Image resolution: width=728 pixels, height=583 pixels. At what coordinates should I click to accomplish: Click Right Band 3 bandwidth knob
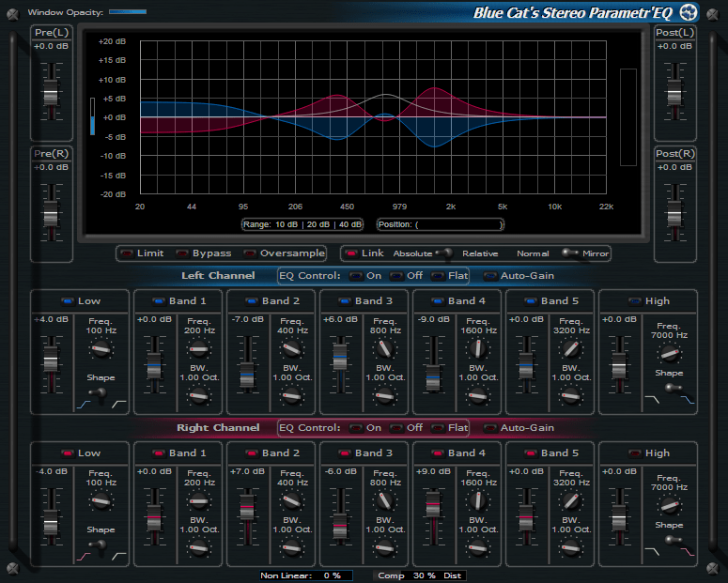(x=384, y=548)
